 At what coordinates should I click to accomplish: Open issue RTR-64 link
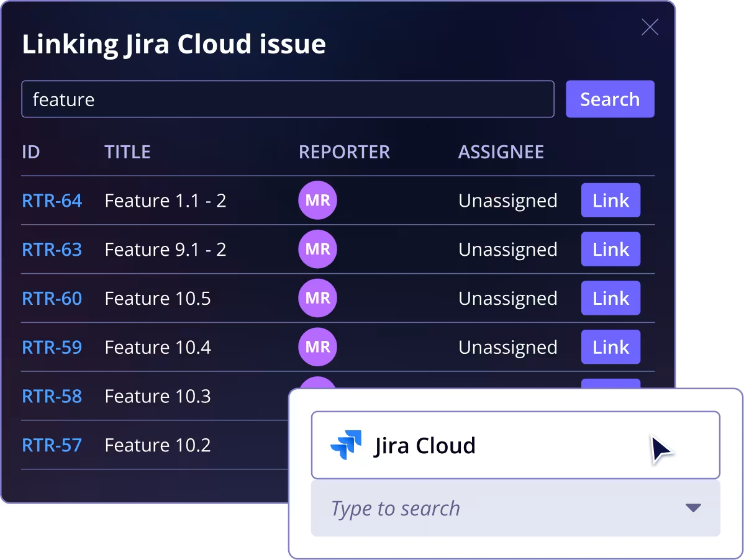point(52,201)
